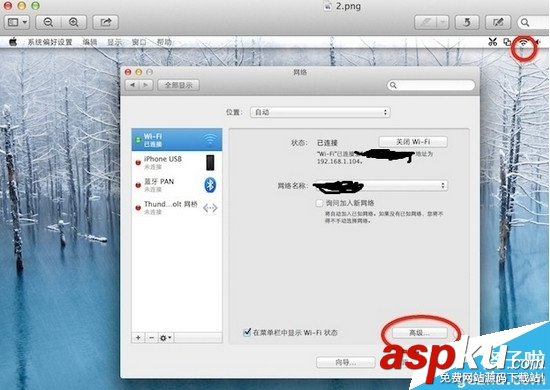This screenshot has width=550, height=390.
Task: Click the pen annotate icon in Preview
Action: [425, 22]
